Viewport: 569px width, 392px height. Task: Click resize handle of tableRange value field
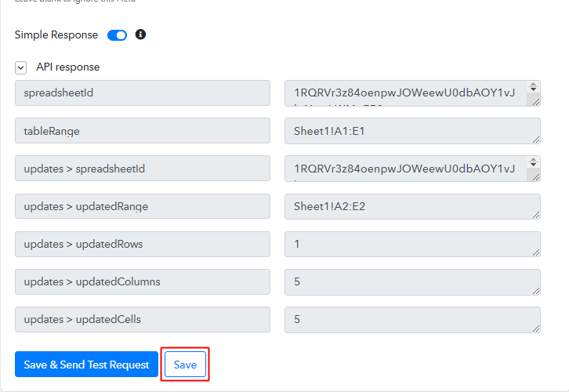pos(536,140)
